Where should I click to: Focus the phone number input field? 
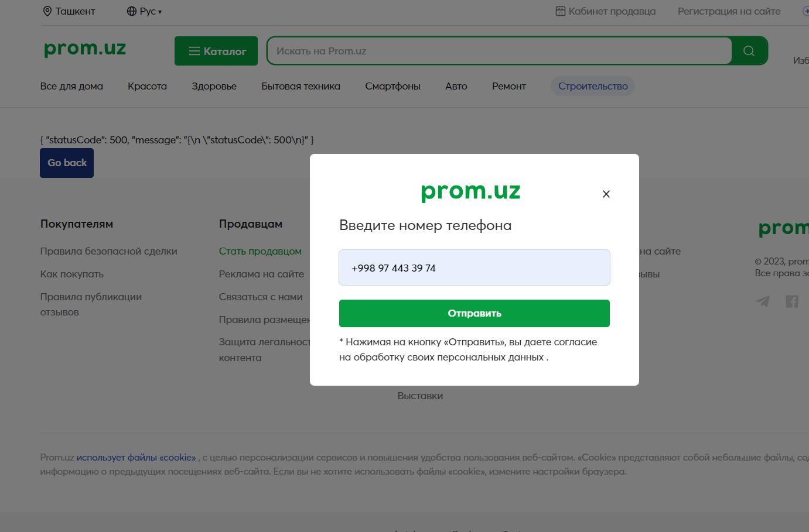click(475, 267)
